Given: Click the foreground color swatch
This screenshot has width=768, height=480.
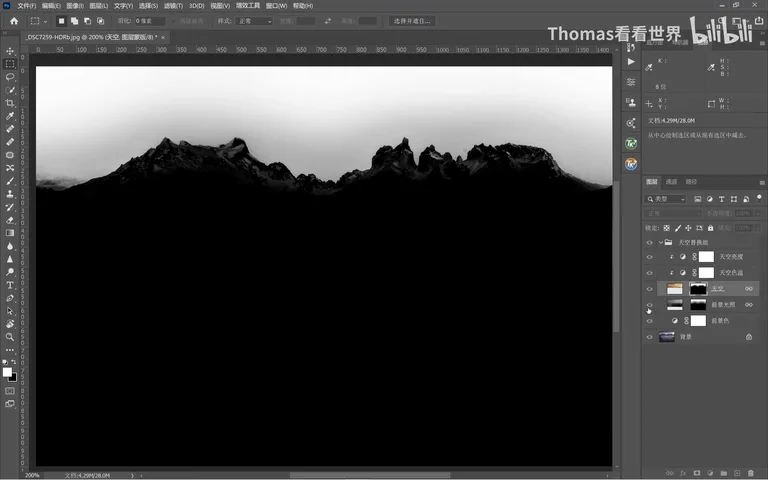Looking at the screenshot, I should coord(7,372).
